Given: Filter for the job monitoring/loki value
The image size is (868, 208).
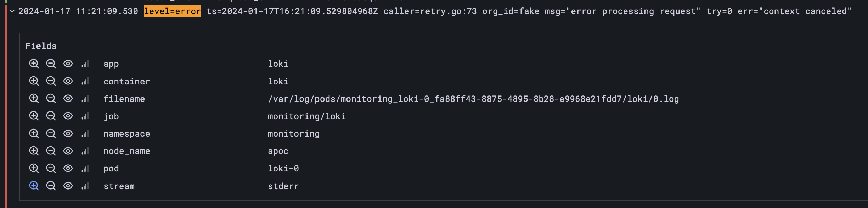Looking at the screenshot, I should tap(34, 116).
